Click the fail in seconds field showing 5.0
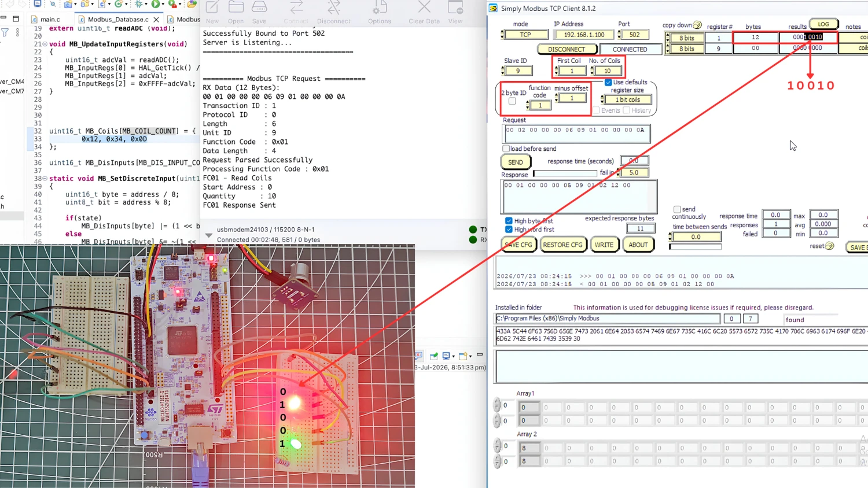This screenshot has height=488, width=868. tap(634, 172)
